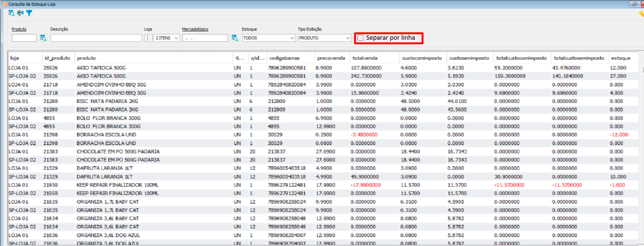Open the Tipo Exibição PRODUTO dropdown
Viewport: 644px width, 246px height.
(x=348, y=38)
